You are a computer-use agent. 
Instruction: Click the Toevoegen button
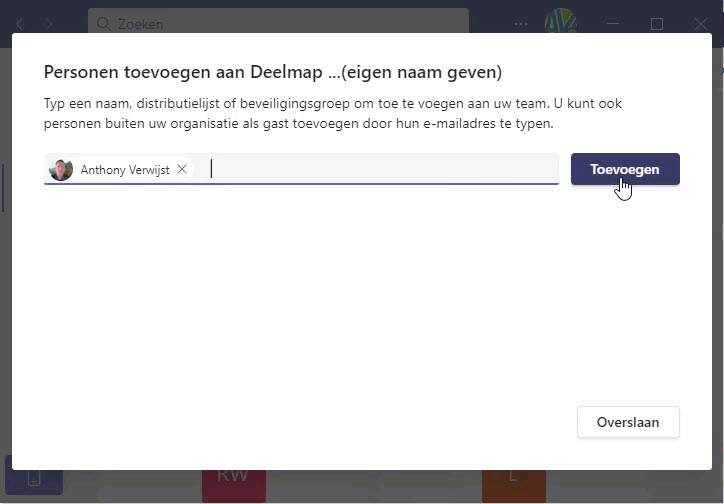625,170
